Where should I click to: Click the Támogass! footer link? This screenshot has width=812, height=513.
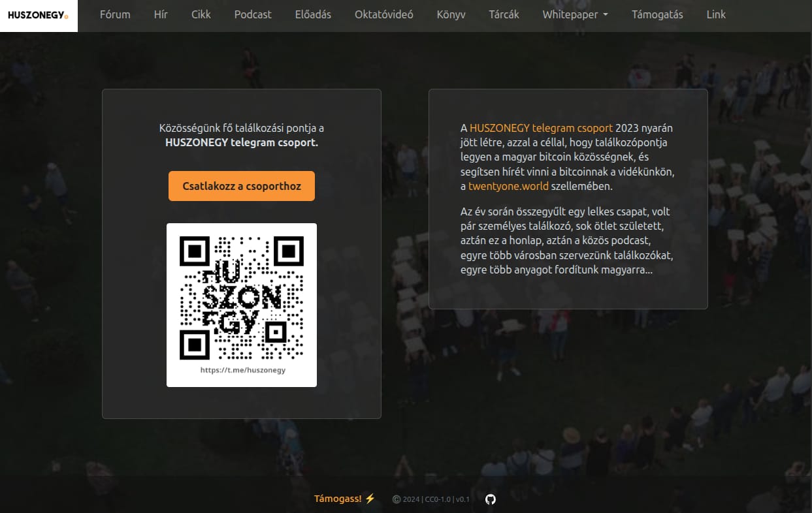pos(345,499)
